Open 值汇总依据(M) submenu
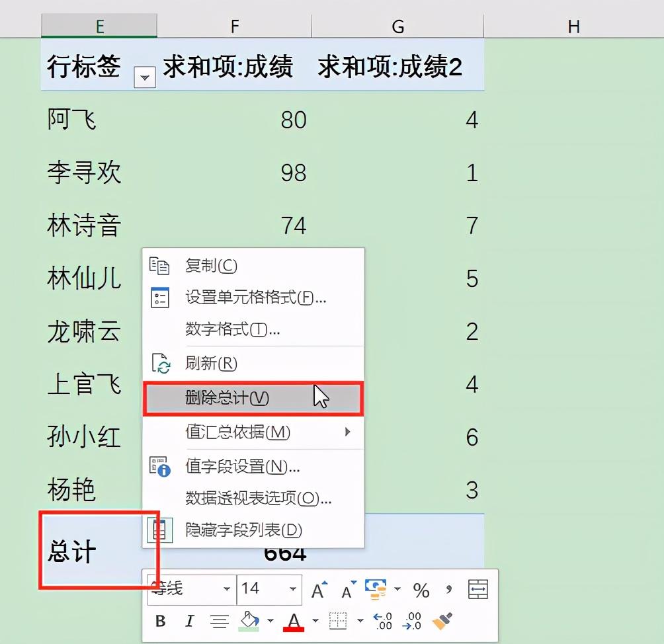 tap(253, 432)
